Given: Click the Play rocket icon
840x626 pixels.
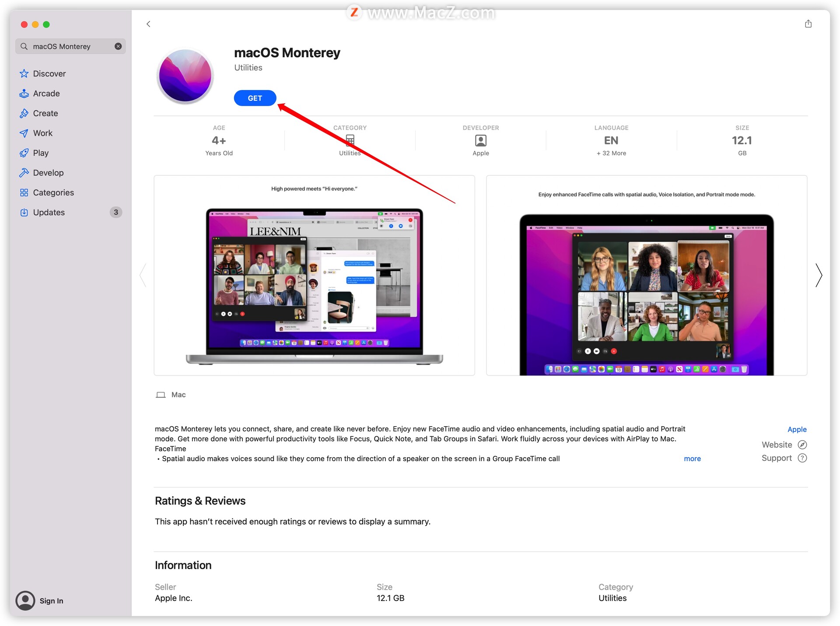Looking at the screenshot, I should point(24,153).
